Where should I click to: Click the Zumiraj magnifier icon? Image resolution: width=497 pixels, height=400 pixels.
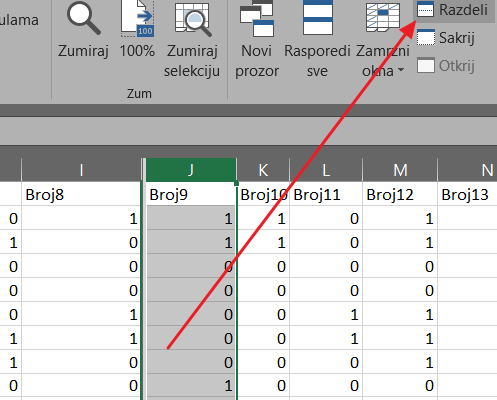[83, 18]
